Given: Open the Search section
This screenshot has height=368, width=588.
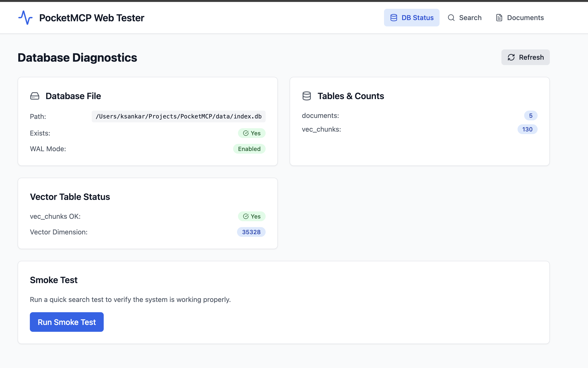Looking at the screenshot, I should coord(464,18).
